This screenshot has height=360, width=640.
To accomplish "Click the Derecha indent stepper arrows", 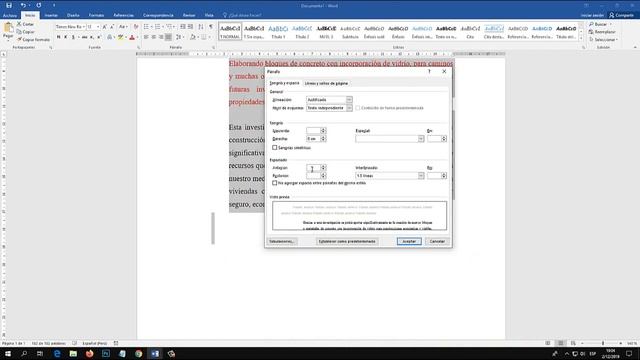I will point(323,139).
